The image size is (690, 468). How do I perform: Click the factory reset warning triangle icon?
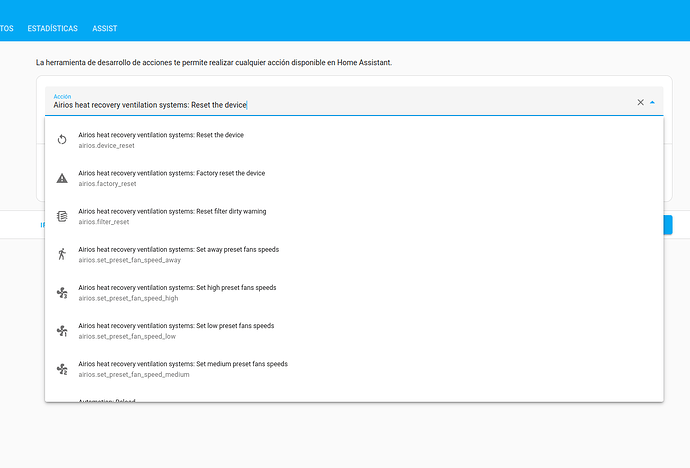tap(62, 178)
